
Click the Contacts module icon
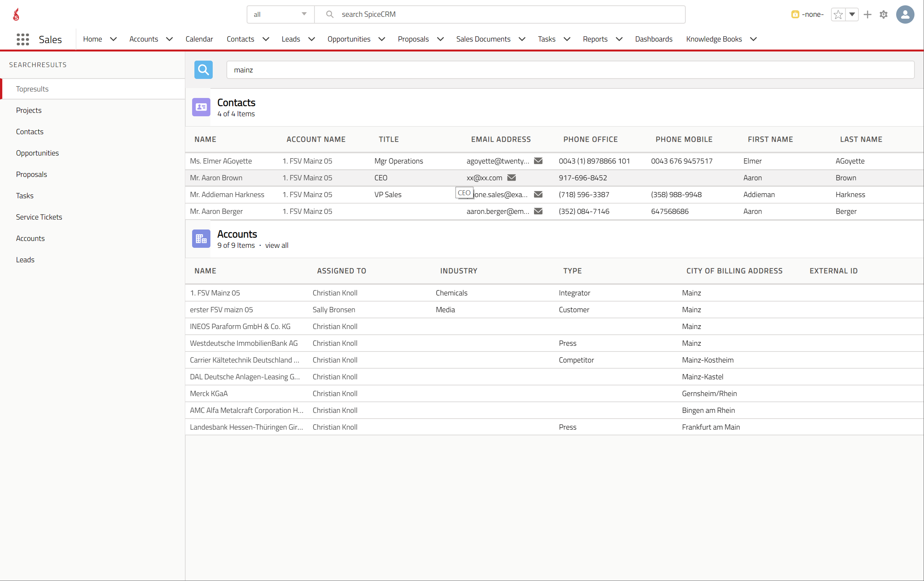pyautogui.click(x=201, y=107)
